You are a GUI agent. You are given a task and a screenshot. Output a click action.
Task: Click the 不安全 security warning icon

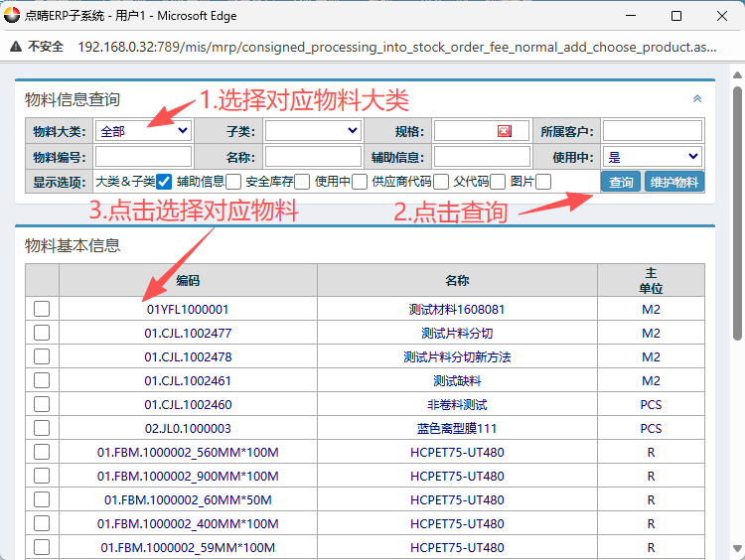18,47
